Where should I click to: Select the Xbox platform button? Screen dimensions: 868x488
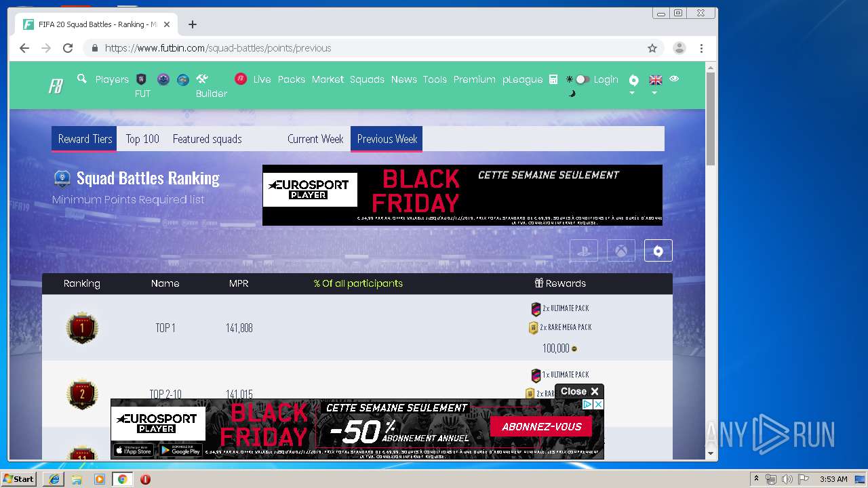621,251
